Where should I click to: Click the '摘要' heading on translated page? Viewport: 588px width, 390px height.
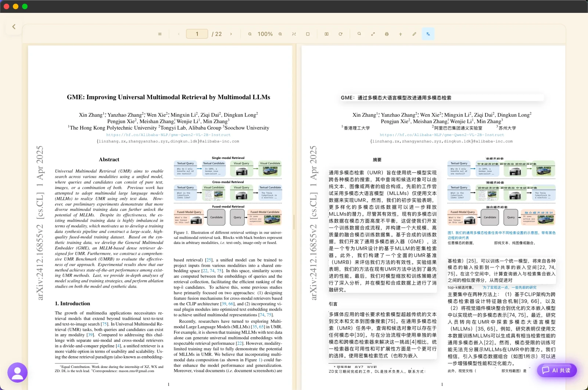377,160
